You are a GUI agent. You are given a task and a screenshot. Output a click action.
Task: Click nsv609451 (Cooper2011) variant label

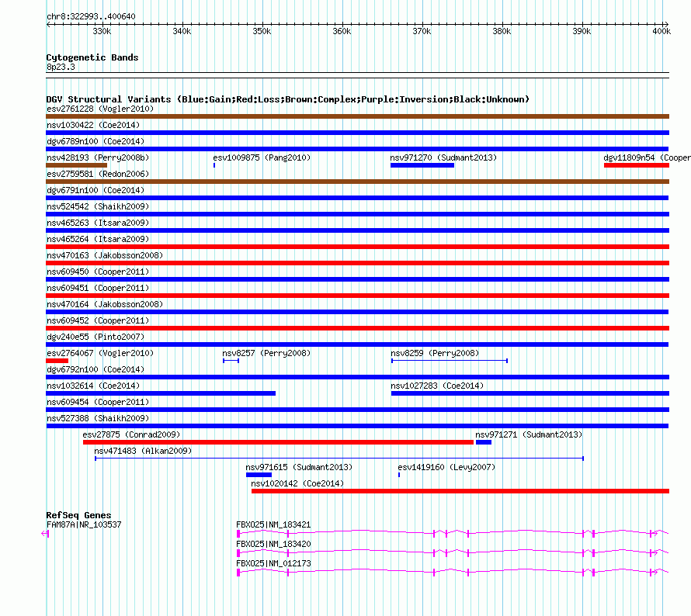coord(98,288)
